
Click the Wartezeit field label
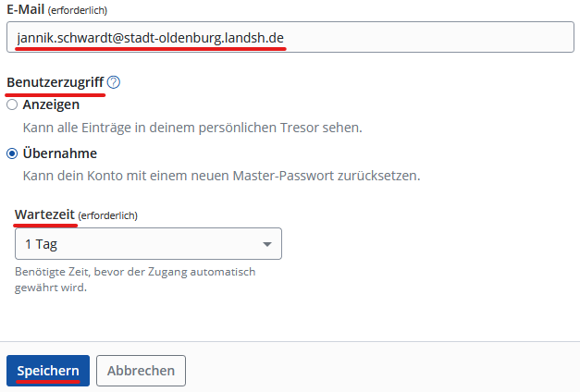[x=44, y=214]
